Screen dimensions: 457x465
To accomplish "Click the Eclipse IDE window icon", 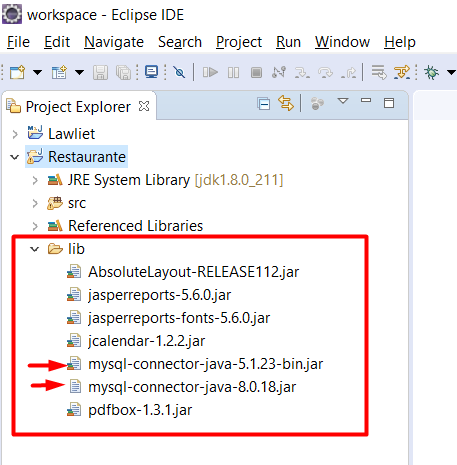I will pos(12,15).
